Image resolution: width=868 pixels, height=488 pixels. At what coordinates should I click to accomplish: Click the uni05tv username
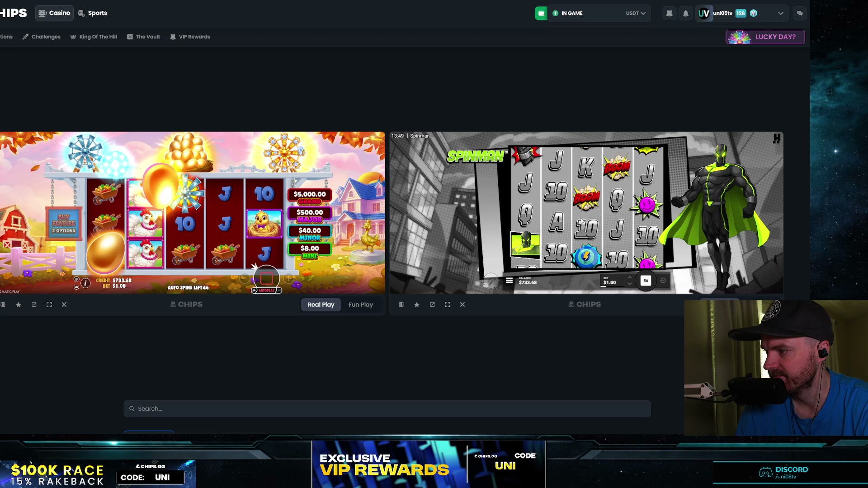[722, 13]
